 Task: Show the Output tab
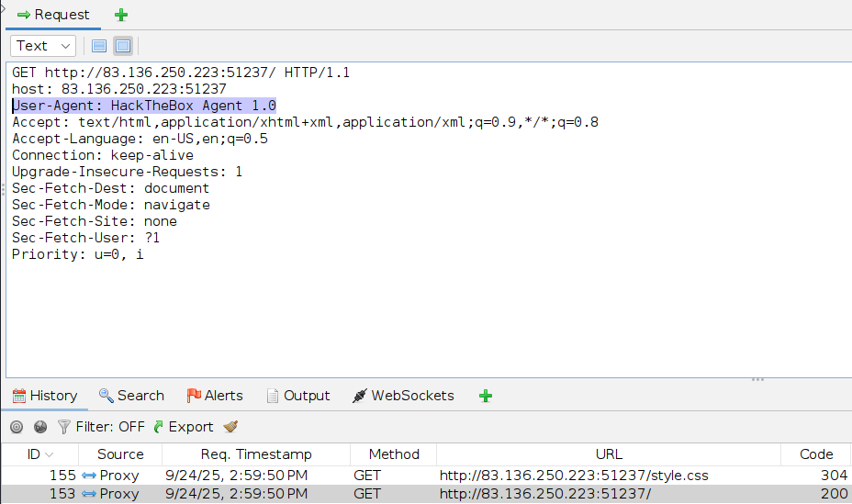tap(297, 396)
